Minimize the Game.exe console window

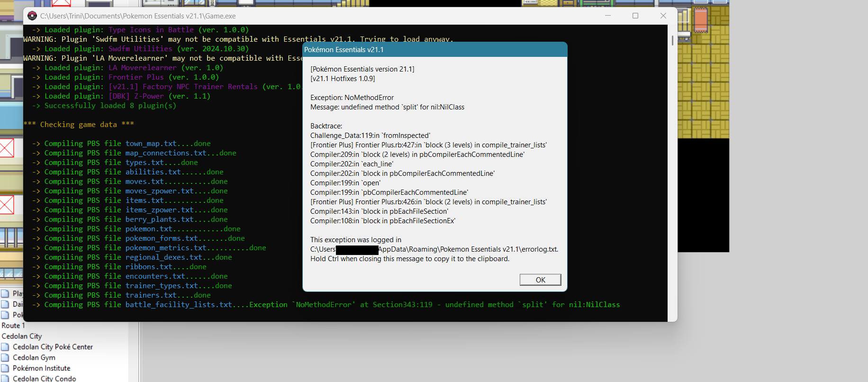point(608,16)
